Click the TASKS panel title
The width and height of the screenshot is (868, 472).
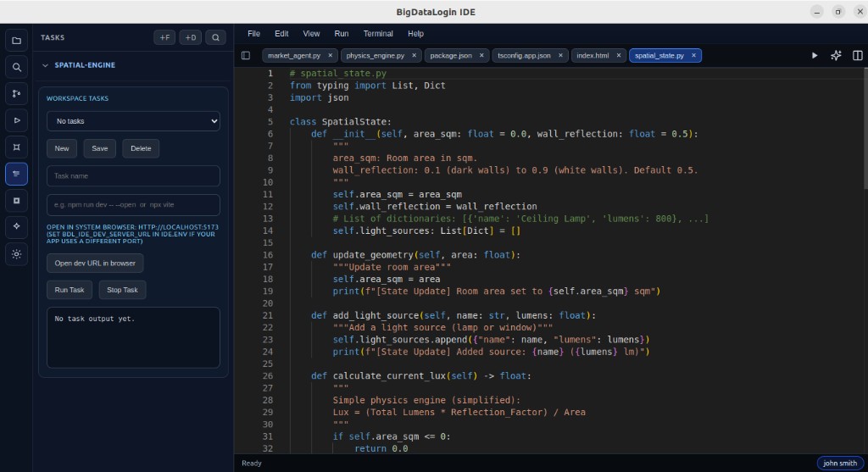point(53,37)
